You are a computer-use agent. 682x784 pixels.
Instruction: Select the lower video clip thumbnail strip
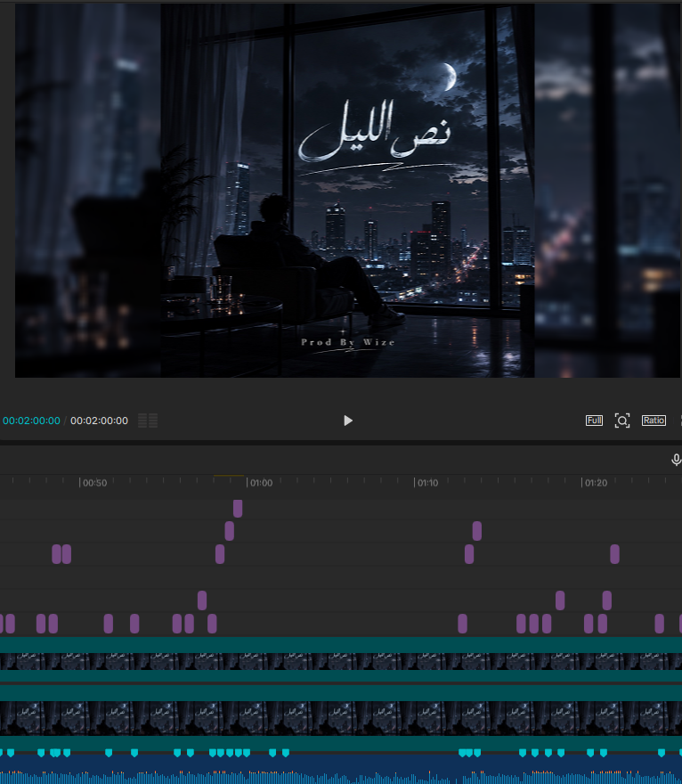click(341, 718)
